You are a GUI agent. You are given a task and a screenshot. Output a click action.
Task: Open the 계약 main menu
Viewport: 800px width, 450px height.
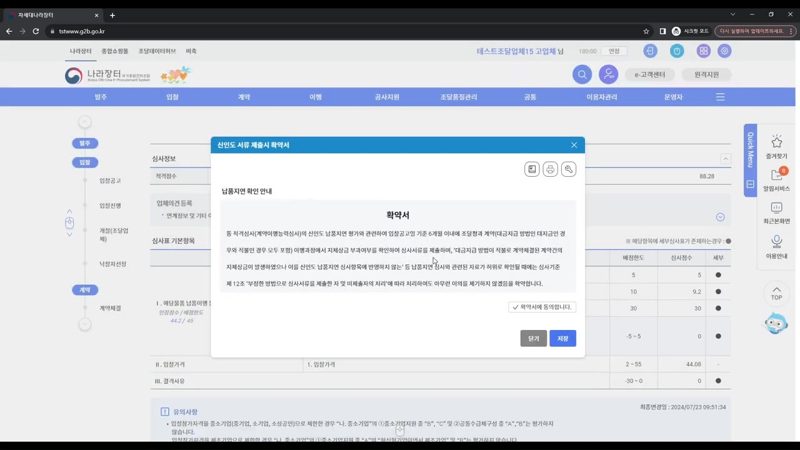pyautogui.click(x=244, y=97)
